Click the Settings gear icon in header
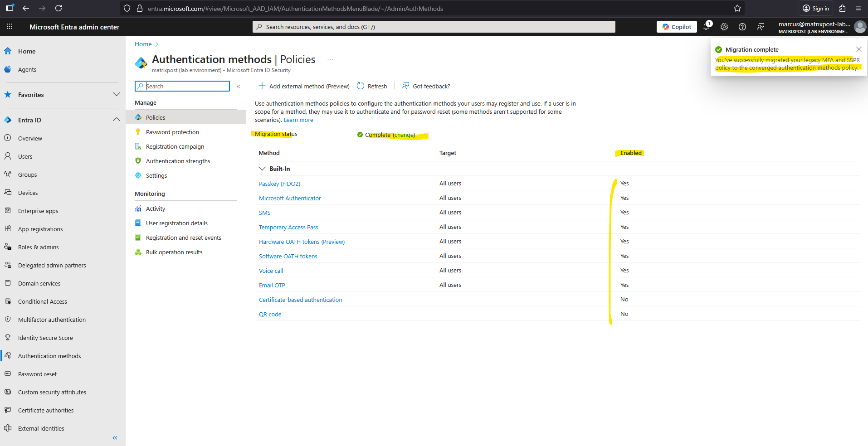 724,27
